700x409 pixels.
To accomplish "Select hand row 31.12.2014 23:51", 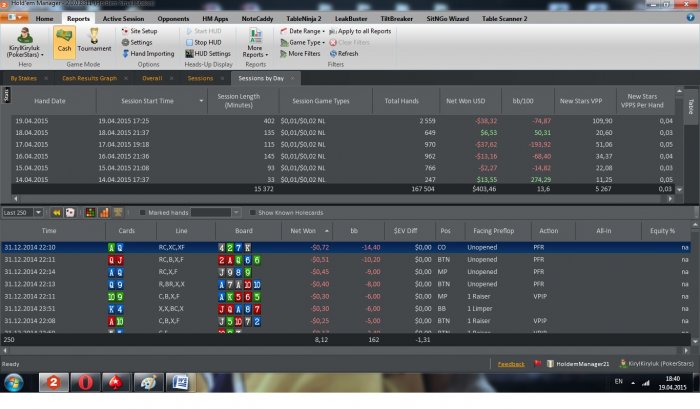I will click(345, 309).
